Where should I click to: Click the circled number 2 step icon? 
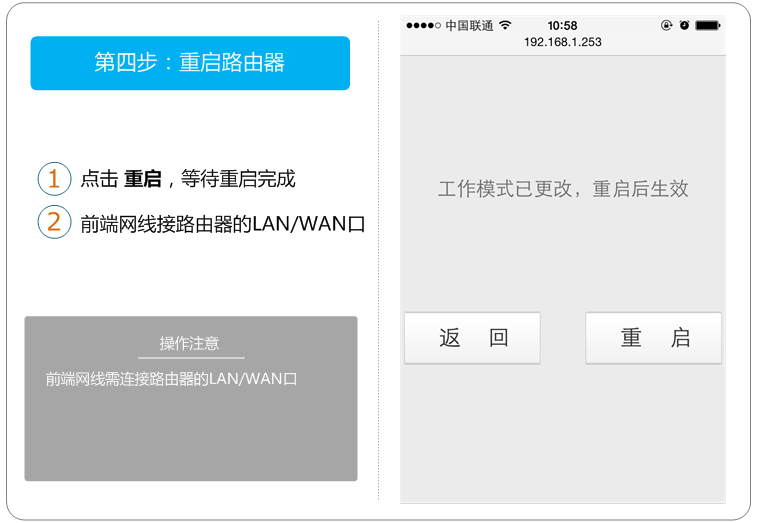tap(54, 221)
